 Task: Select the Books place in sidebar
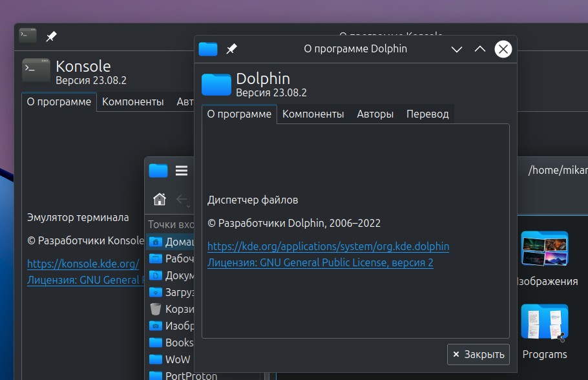point(171,343)
